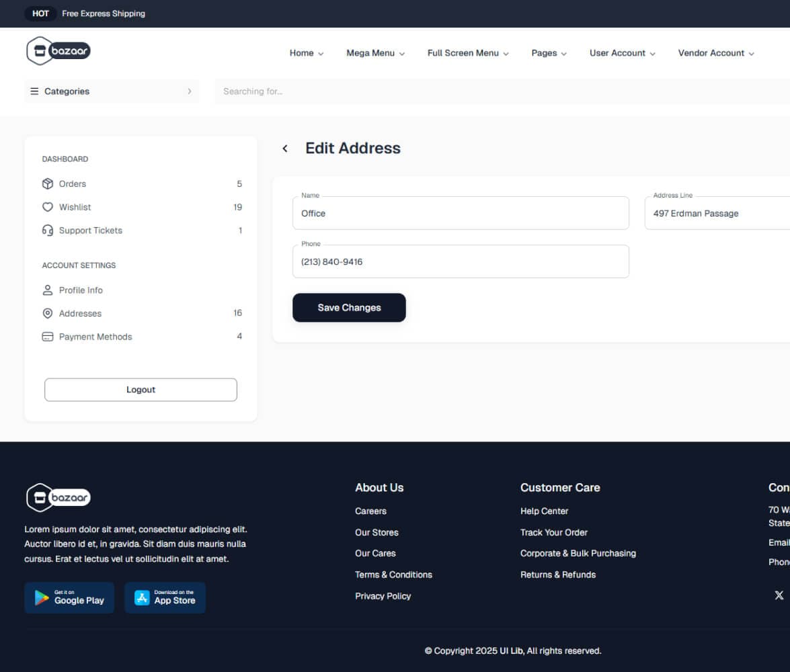Screen dimensions: 790x672
Task: Open Support Tickets via headset icon
Action: (48, 230)
